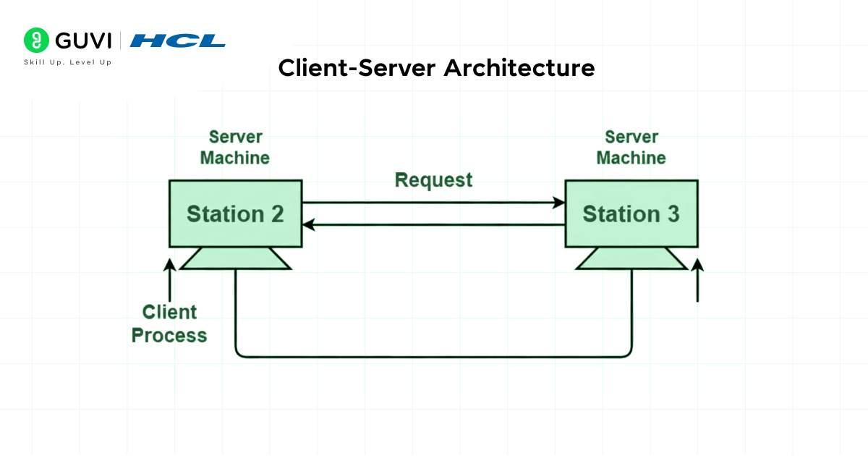Click the response arrow pointing left
Viewport: 868px width, 456px height.
click(x=433, y=224)
